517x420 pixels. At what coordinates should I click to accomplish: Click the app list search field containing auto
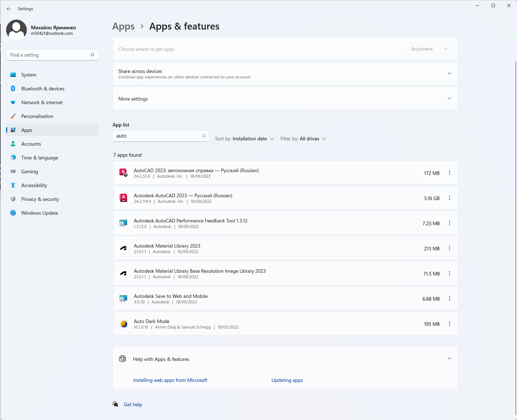coord(161,136)
